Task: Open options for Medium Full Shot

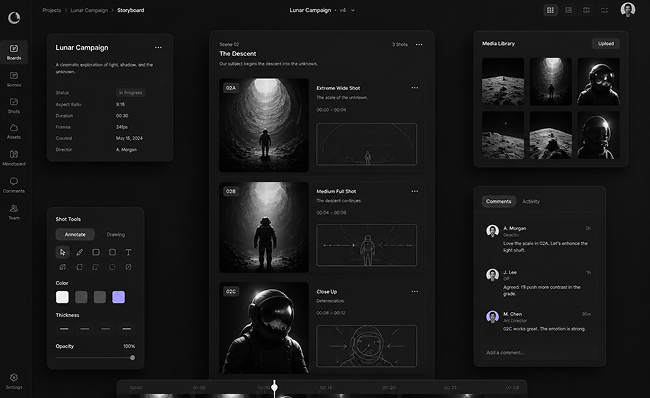Action: click(415, 191)
